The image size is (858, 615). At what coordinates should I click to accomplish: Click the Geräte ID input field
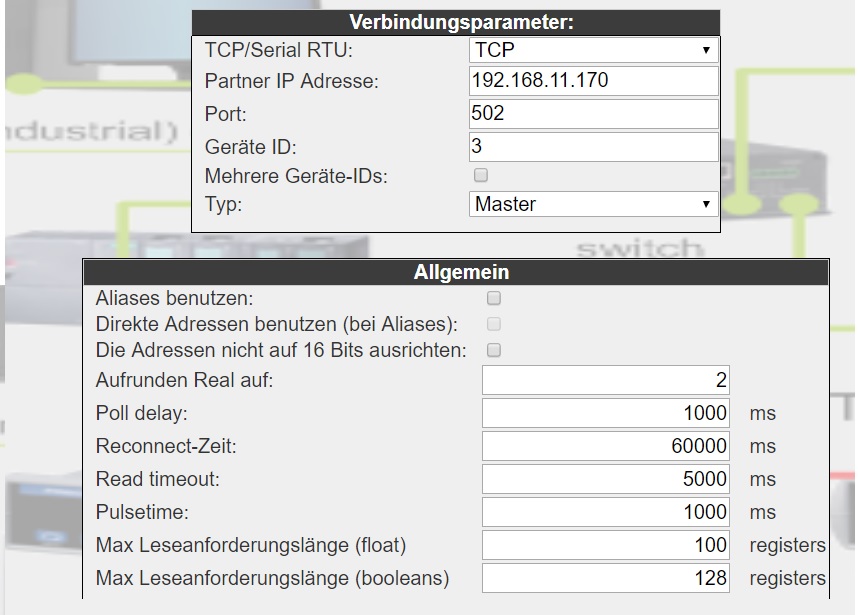594,146
